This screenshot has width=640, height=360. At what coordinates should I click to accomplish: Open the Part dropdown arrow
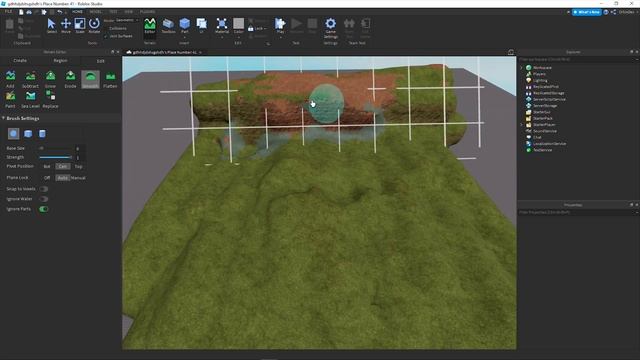[184, 37]
